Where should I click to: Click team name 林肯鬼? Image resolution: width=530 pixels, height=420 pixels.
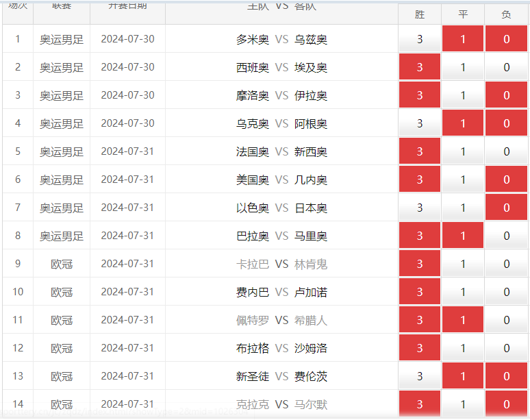(x=311, y=264)
